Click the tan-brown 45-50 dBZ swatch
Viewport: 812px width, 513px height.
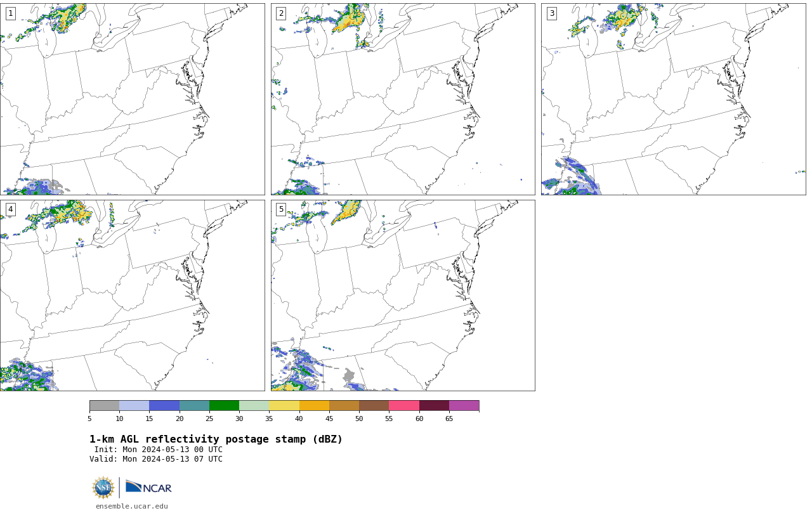pyautogui.click(x=344, y=406)
